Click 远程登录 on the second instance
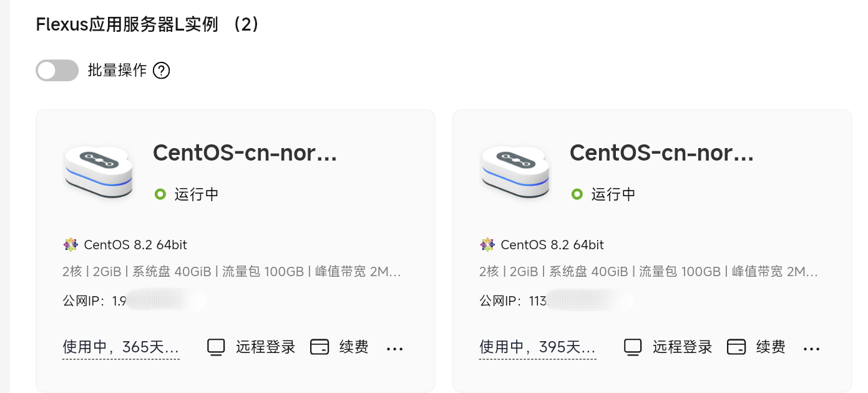 (x=682, y=347)
